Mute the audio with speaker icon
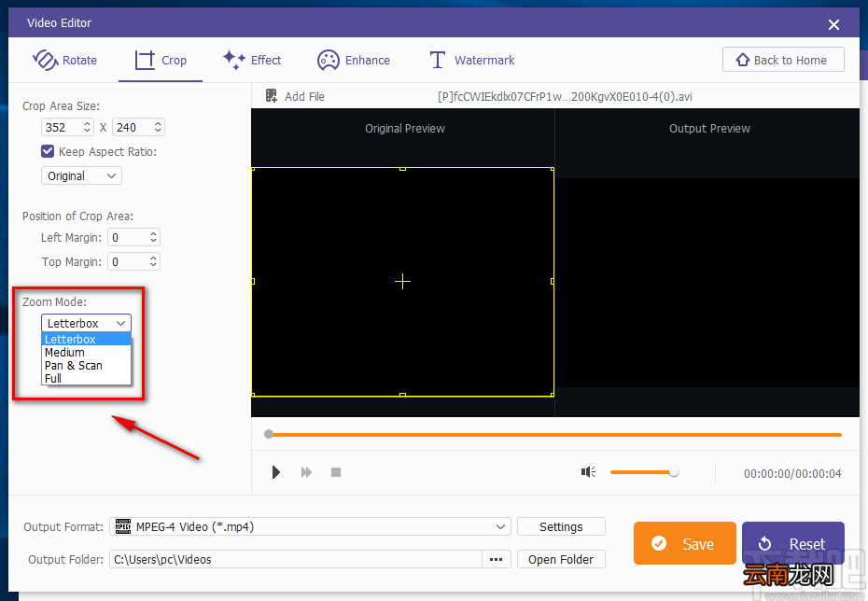 coord(588,471)
